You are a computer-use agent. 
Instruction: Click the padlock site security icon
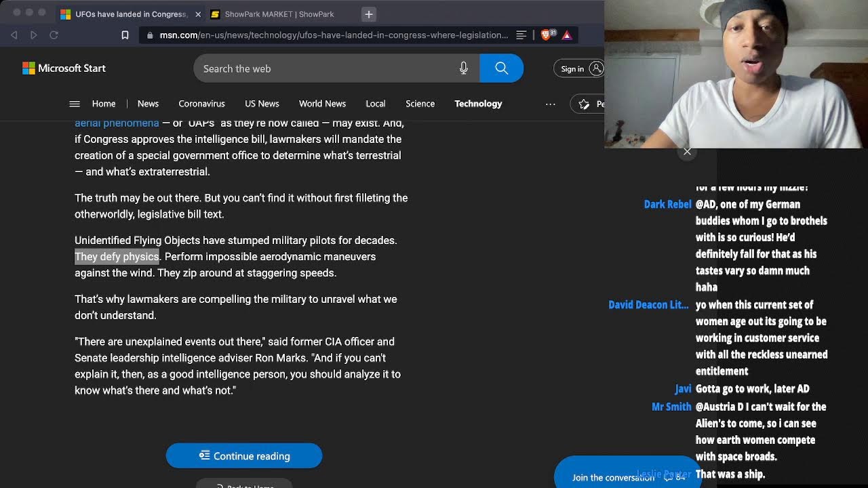coord(150,35)
